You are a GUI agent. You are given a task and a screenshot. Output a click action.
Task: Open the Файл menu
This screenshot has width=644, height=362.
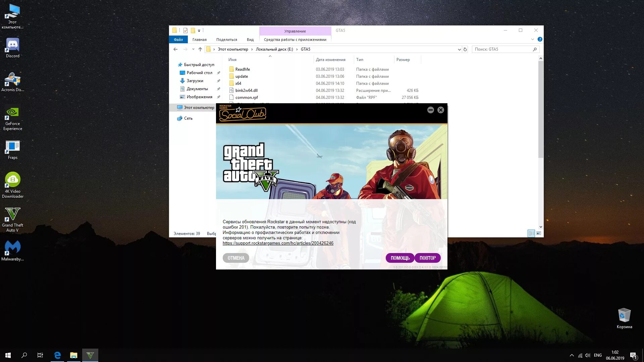178,39
